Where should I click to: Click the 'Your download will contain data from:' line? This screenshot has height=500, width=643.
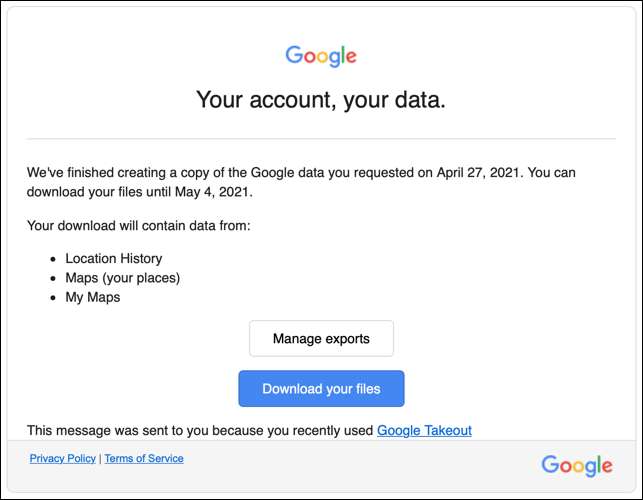pos(138,225)
